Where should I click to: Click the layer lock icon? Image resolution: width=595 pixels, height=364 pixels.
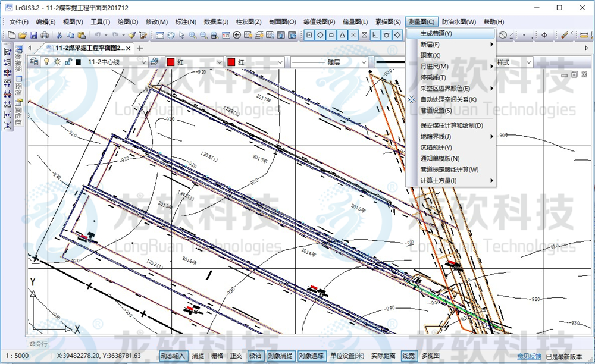(x=68, y=62)
